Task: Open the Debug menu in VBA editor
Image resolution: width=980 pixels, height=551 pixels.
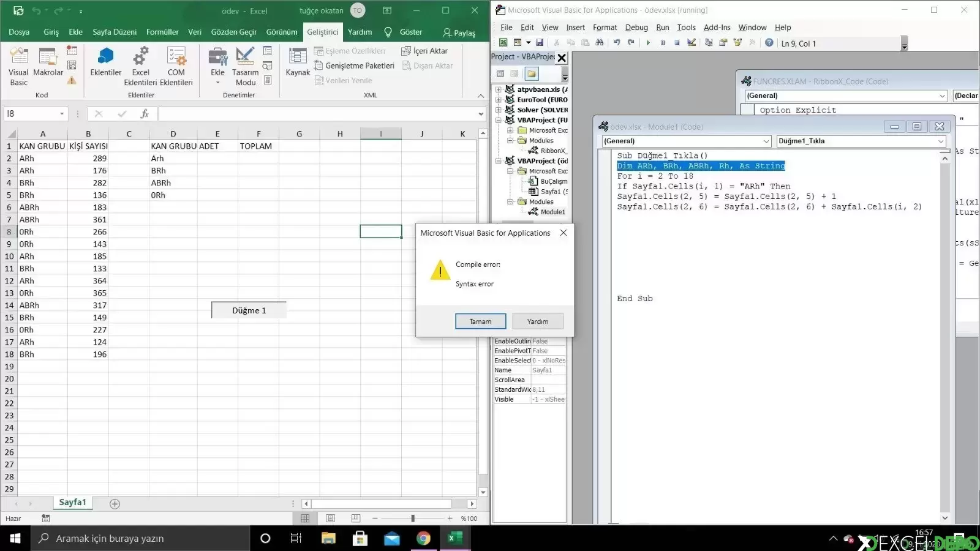Action: coord(636,28)
